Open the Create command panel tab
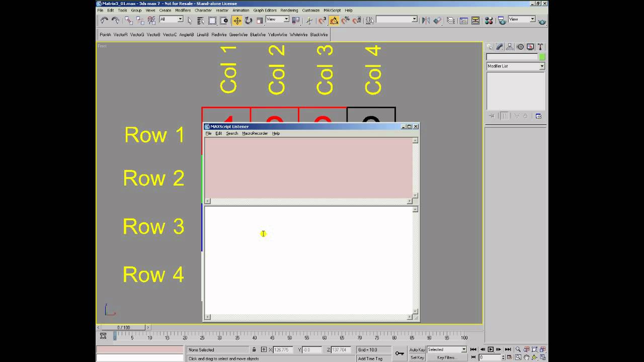 490,47
